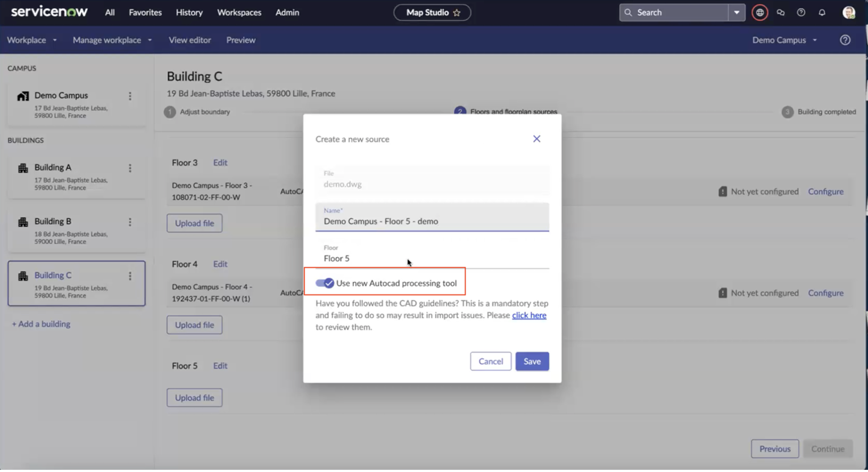Open the Workspaces menu
868x472 pixels.
click(x=239, y=12)
